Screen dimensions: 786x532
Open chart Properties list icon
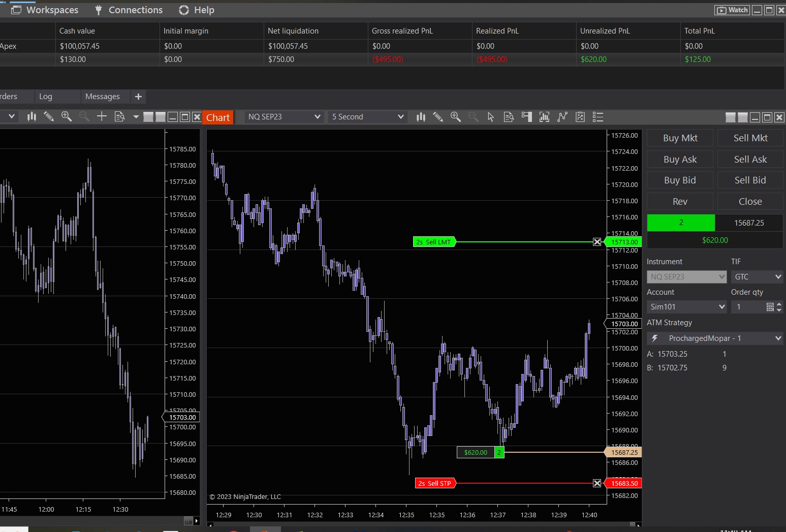click(598, 117)
